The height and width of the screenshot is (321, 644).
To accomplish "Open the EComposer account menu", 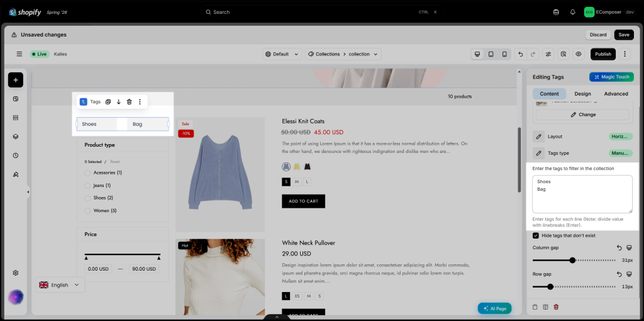I will click(x=609, y=12).
